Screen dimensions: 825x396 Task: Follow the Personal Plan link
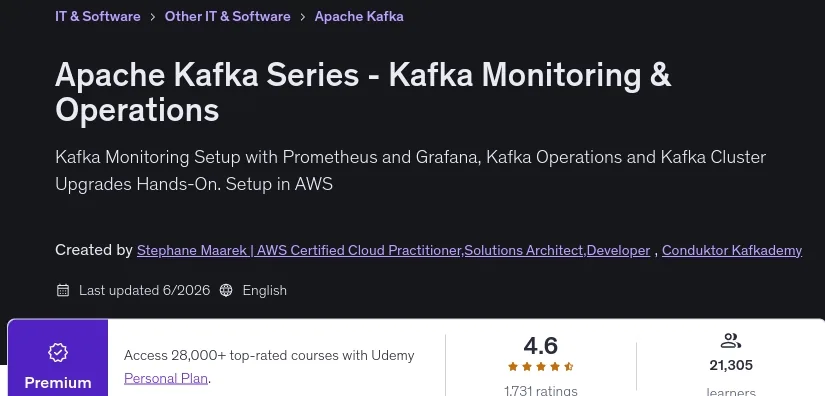pos(166,378)
